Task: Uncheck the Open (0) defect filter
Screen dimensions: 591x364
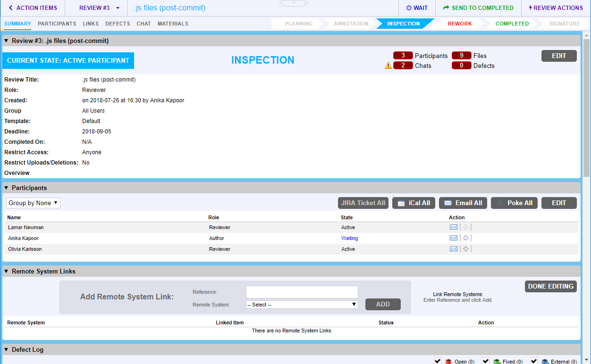Action: click(437, 361)
